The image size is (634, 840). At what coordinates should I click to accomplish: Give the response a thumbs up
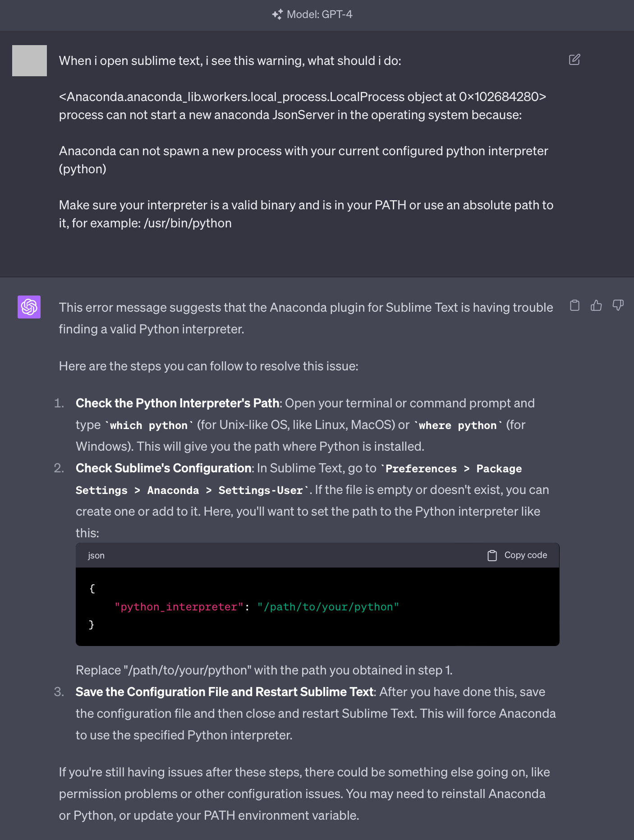596,305
